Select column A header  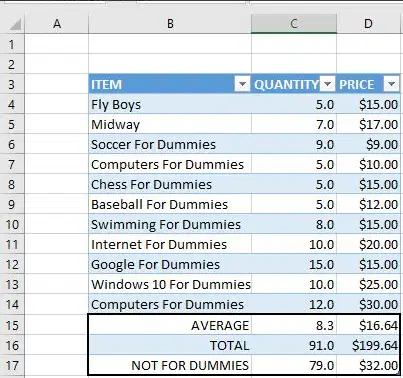[x=57, y=24]
